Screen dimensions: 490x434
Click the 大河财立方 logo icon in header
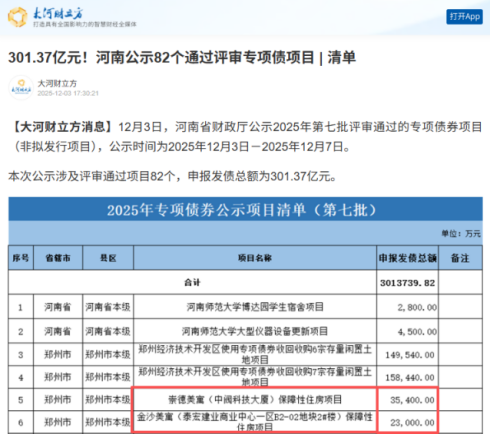18,17
